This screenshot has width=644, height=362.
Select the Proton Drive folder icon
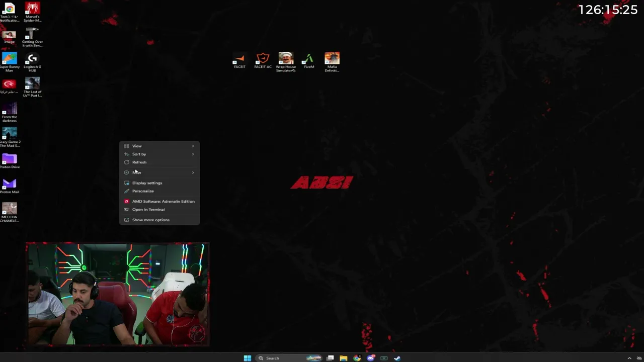coord(9,161)
